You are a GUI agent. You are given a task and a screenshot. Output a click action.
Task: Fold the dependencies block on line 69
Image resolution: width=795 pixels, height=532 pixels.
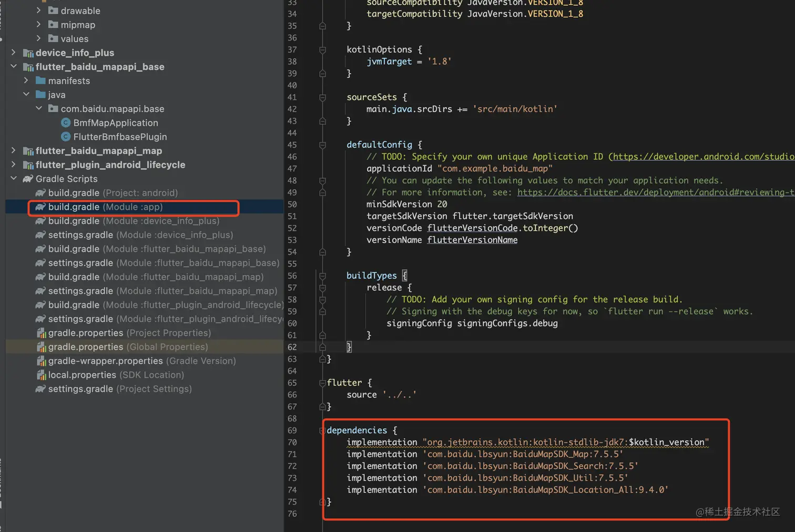click(322, 431)
